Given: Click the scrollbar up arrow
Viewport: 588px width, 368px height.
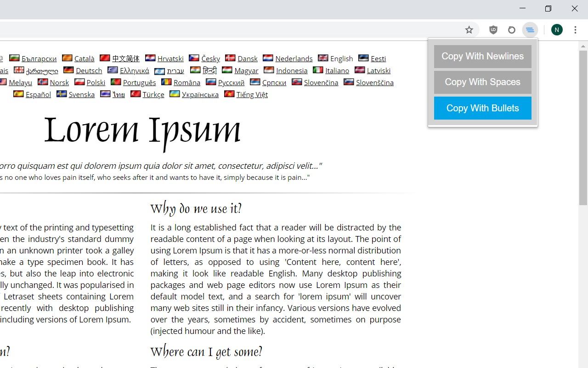Looking at the screenshot, I should coord(583,46).
